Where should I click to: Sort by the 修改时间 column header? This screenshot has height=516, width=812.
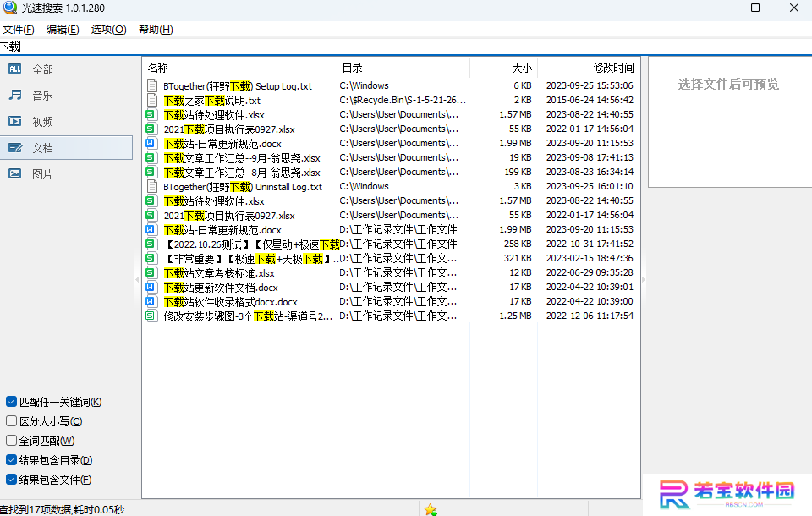tap(589, 68)
